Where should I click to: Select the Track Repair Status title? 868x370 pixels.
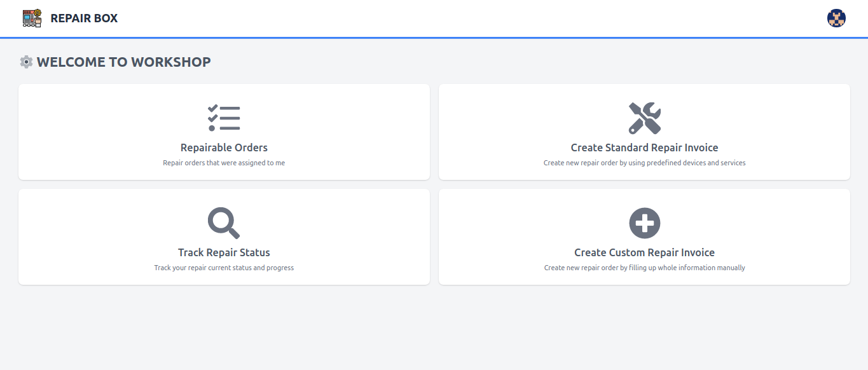(224, 252)
